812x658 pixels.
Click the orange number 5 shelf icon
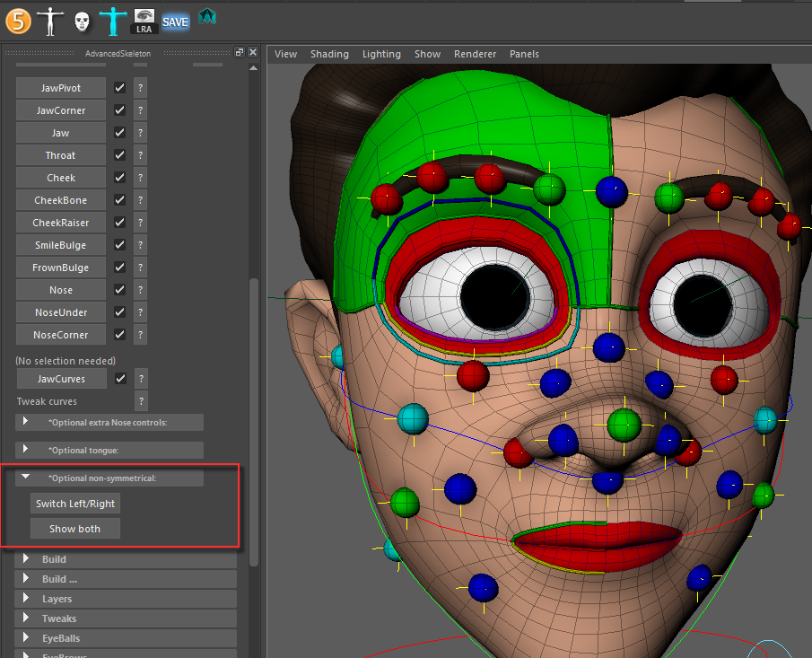tap(19, 19)
